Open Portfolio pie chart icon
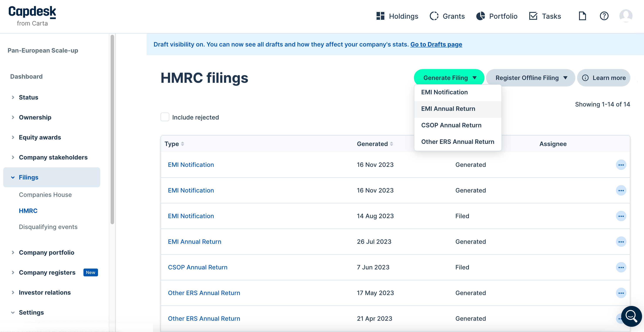The height and width of the screenshot is (332, 644). tap(480, 16)
